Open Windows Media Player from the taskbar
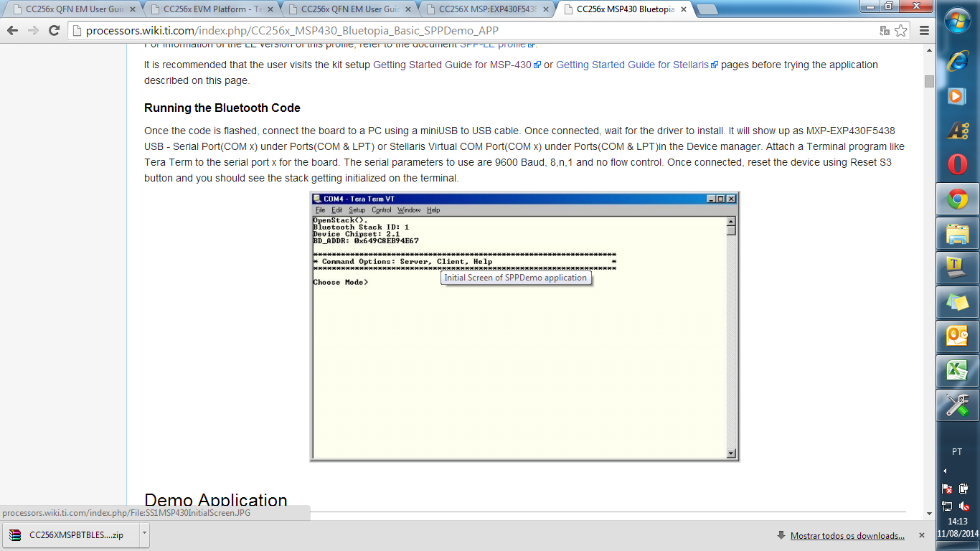The image size is (980, 551). click(x=958, y=96)
